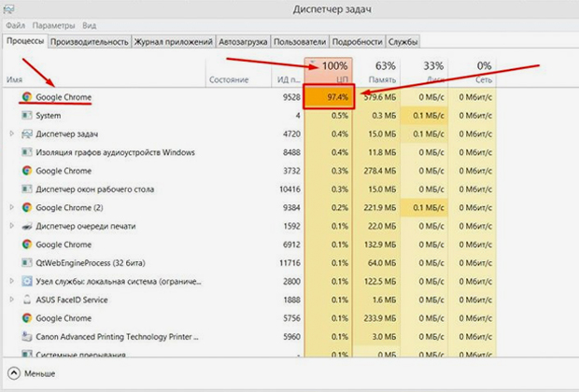Viewport: 579px width, 392px height.
Task: Click PID 4720 cell
Action: pos(291,134)
